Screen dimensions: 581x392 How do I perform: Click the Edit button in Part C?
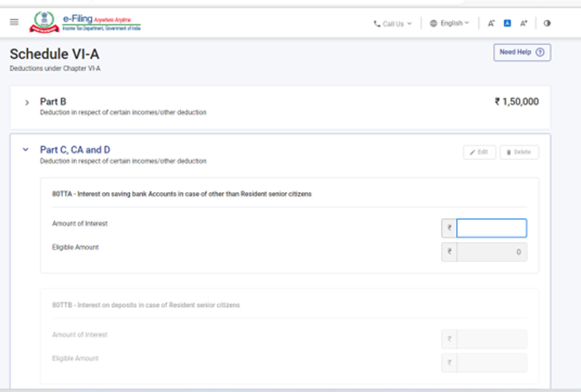tap(479, 152)
